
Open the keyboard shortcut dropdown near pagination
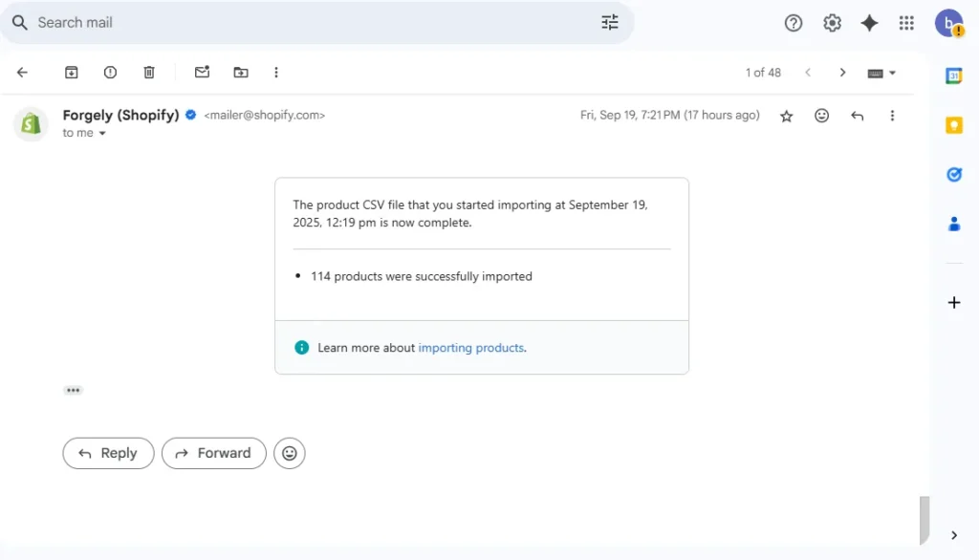tap(881, 72)
